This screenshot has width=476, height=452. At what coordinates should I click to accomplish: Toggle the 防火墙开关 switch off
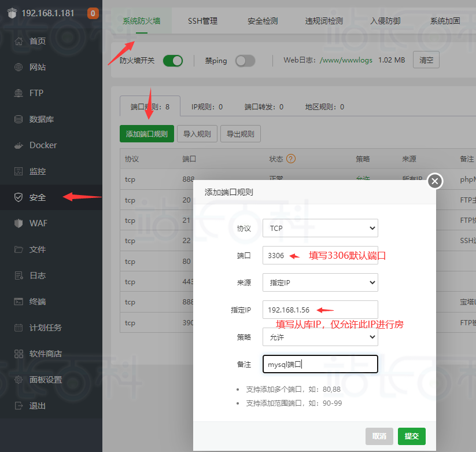point(173,61)
